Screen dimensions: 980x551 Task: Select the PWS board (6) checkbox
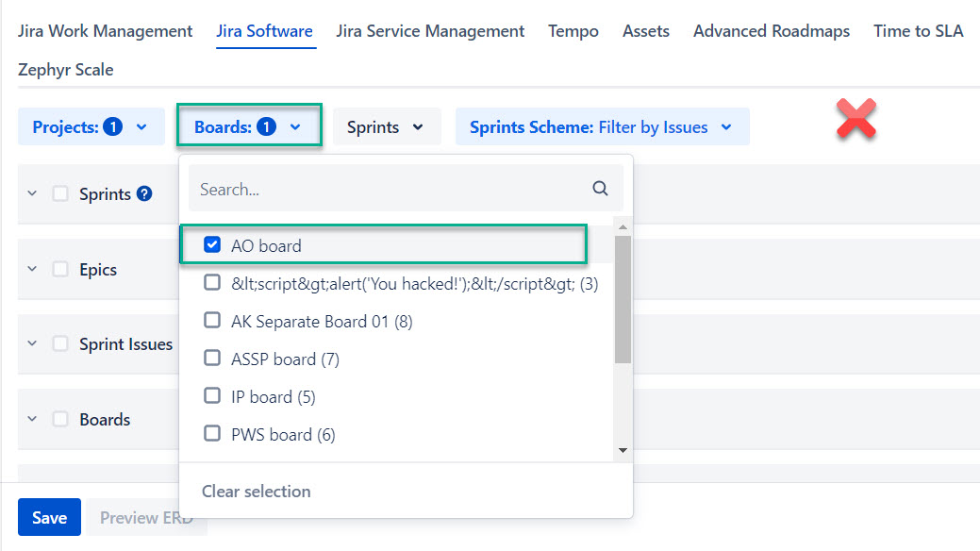pyautogui.click(x=212, y=434)
